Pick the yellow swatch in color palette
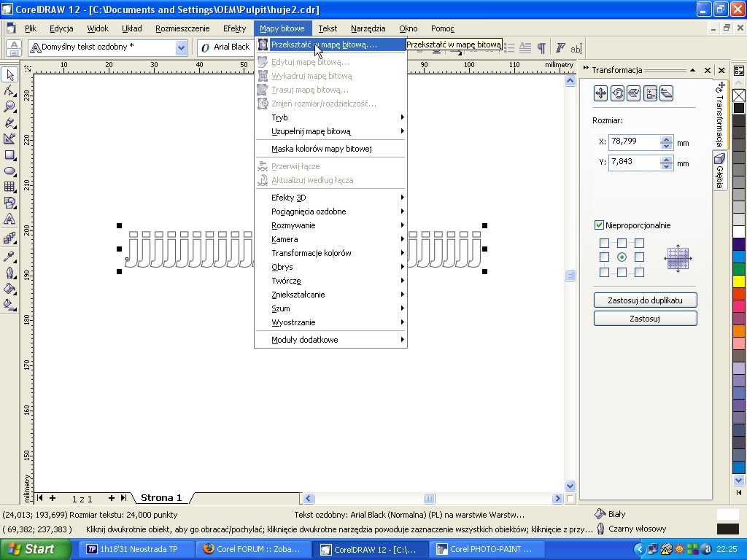Screen dimensions: 747x560 739,281
